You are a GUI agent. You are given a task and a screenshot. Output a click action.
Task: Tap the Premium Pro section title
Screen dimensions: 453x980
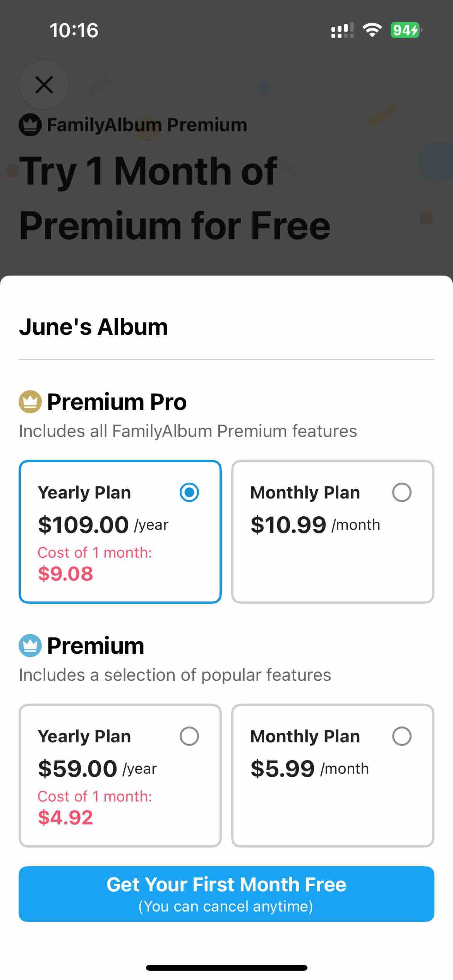[x=117, y=402]
